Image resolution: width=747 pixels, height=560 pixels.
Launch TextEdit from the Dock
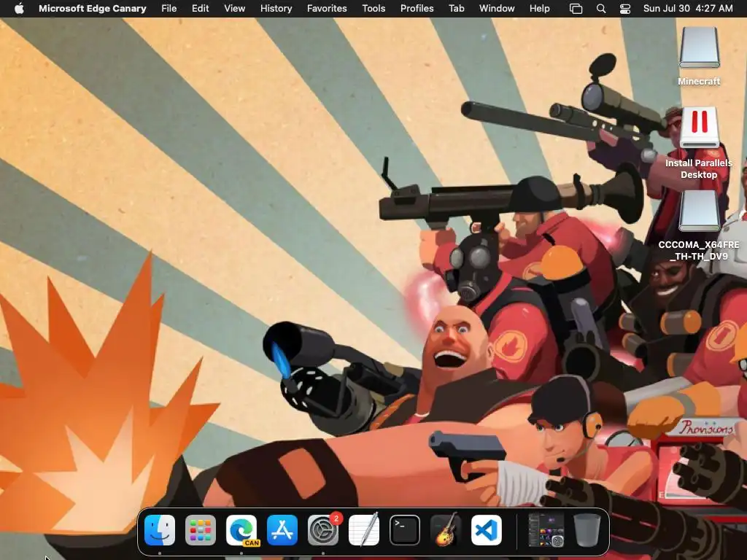pyautogui.click(x=365, y=529)
